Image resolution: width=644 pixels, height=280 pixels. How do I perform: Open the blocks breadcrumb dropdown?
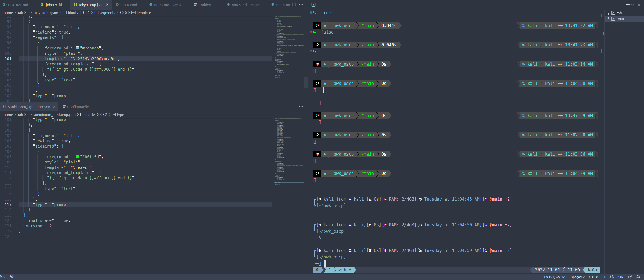pos(72,13)
